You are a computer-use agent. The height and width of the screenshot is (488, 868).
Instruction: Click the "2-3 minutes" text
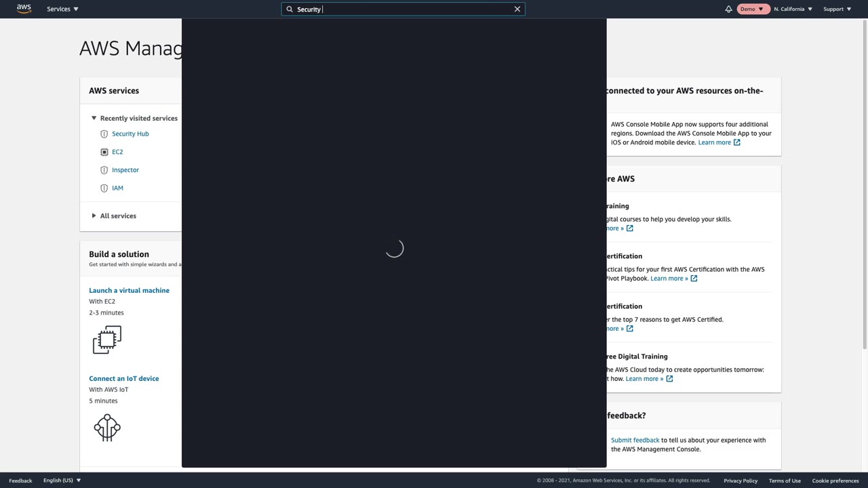coord(106,312)
